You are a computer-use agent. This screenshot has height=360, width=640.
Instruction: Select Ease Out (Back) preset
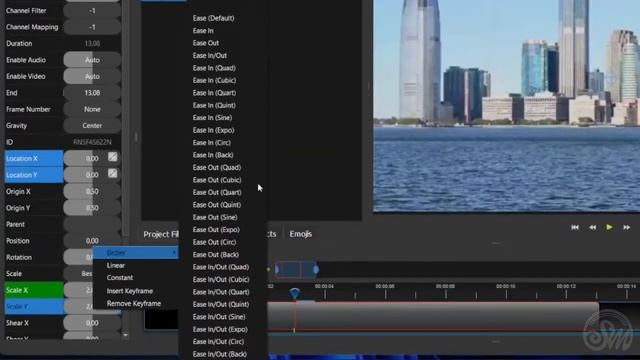click(x=216, y=255)
